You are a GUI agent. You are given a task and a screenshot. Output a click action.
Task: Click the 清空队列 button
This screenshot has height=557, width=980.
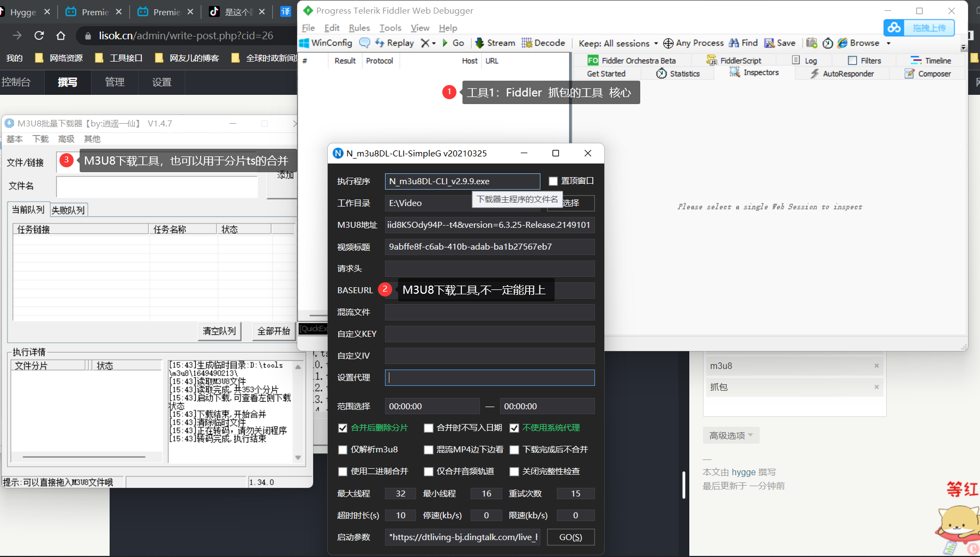click(219, 331)
